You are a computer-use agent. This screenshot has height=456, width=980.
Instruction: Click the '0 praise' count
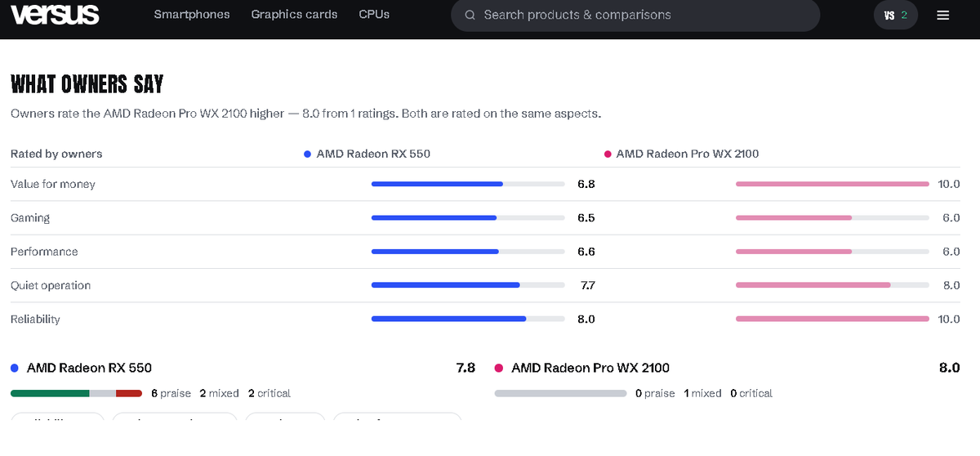click(655, 393)
